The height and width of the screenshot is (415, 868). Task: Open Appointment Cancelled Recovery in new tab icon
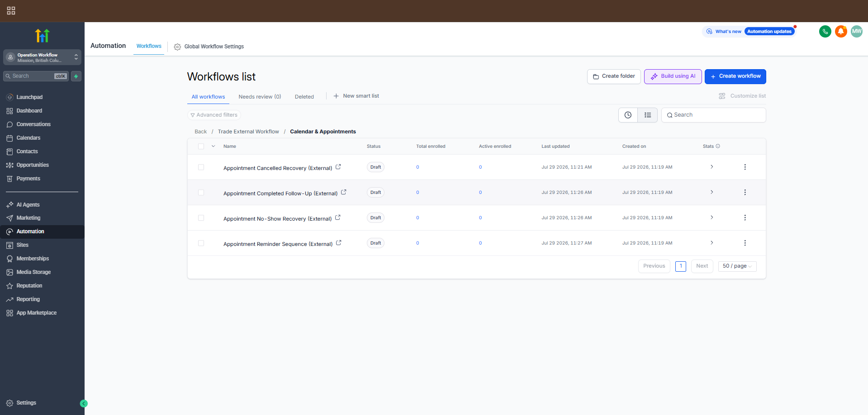[x=338, y=167]
